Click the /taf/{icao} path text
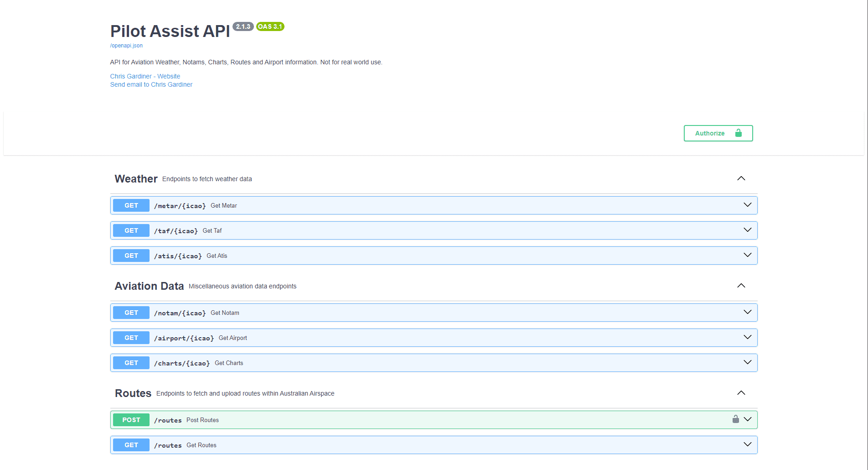Image resolution: width=868 pixels, height=470 pixels. point(176,231)
